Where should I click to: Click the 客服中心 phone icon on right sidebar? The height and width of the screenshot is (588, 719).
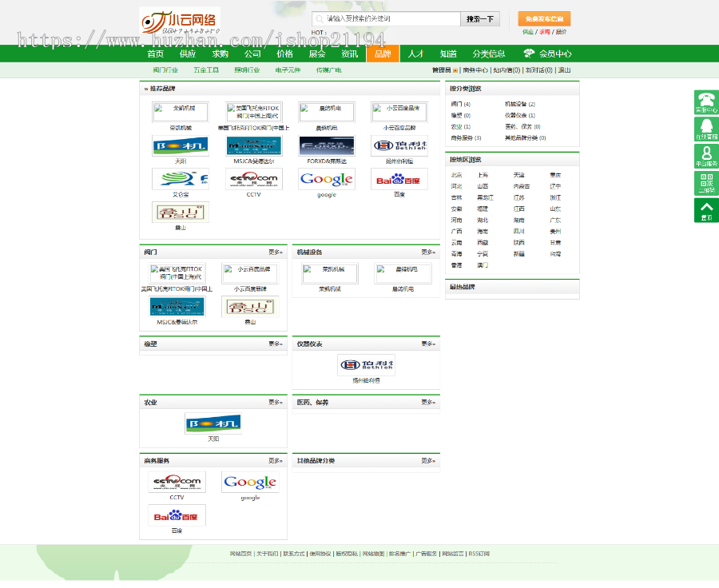point(706,102)
